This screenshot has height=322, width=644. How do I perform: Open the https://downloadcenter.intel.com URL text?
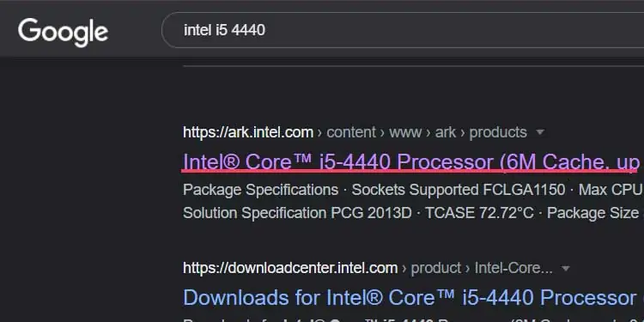290,268
